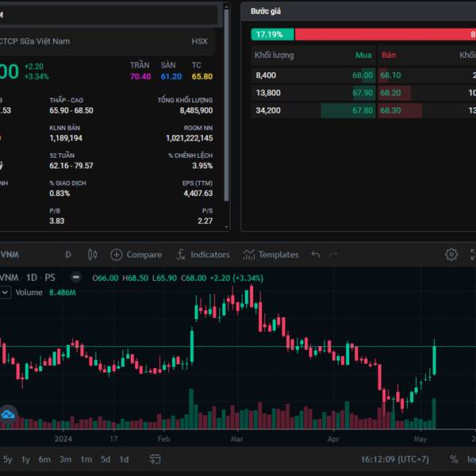Change the D interval setting
The height and width of the screenshot is (476, 476).
coord(68,255)
